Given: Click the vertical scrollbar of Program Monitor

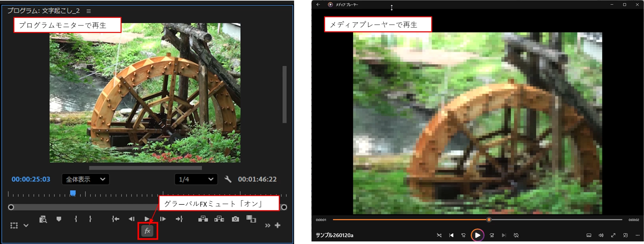Looking at the screenshot, I should pyautogui.click(x=284, y=94).
